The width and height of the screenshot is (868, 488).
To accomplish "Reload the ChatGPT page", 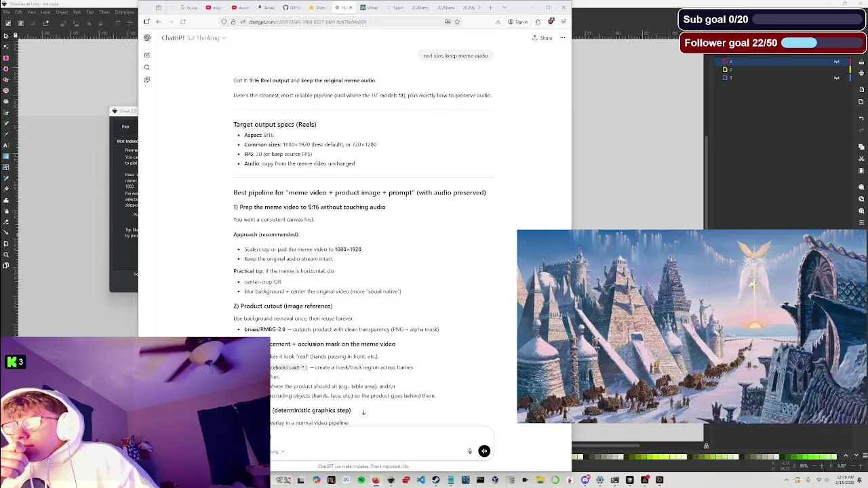I will [x=182, y=22].
